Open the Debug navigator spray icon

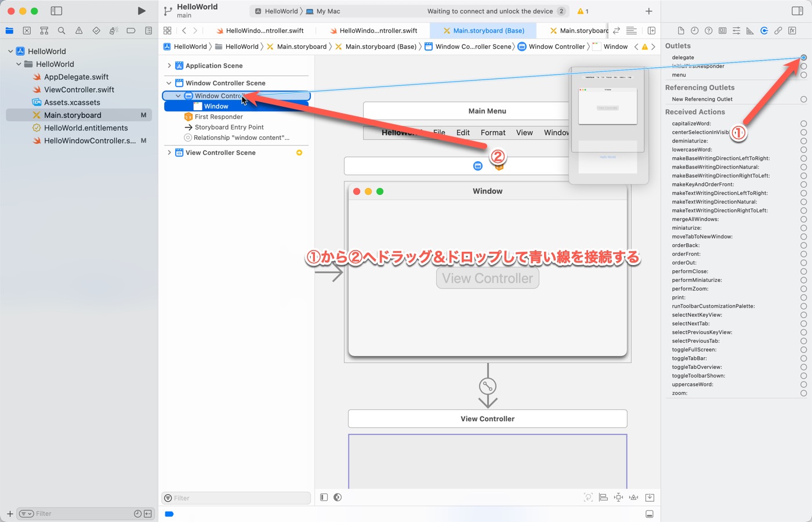coord(114,31)
